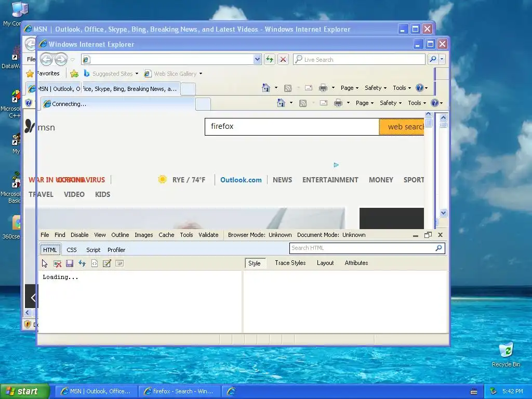The width and height of the screenshot is (532, 399).
Task: Open the Safety menu in the Connecting tab row
Action: point(391,103)
